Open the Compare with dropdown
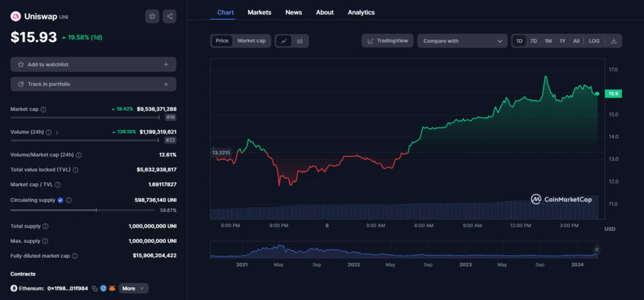Image resolution: width=644 pixels, height=300 pixels. 462,41
